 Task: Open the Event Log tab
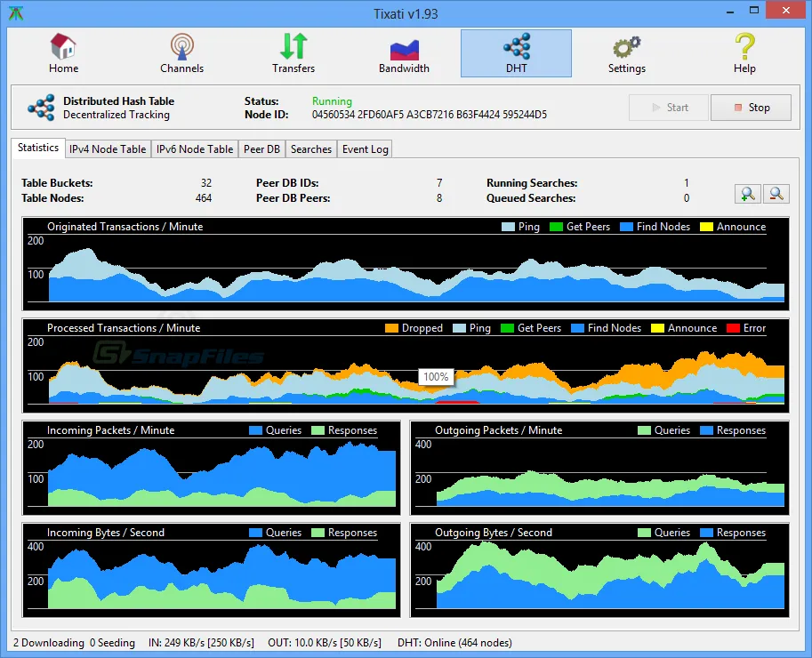pos(366,149)
